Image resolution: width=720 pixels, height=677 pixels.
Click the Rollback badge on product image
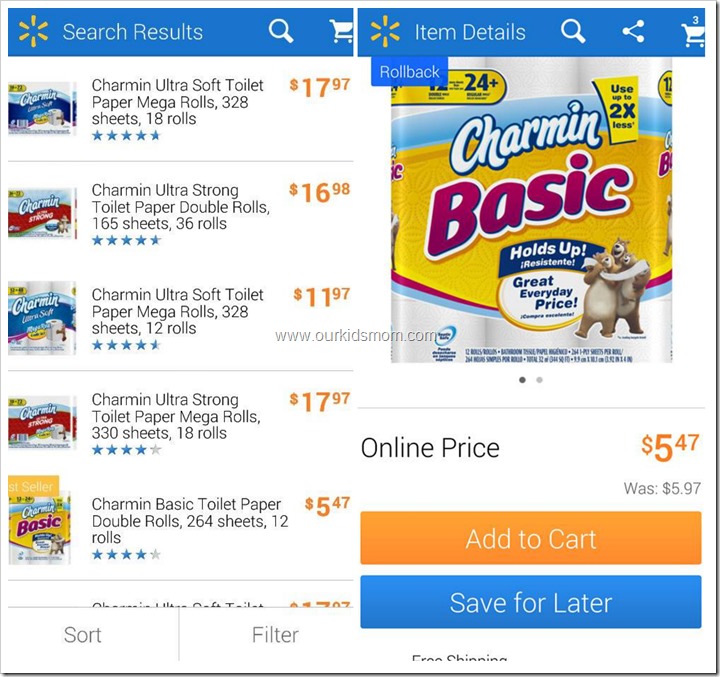(409, 72)
